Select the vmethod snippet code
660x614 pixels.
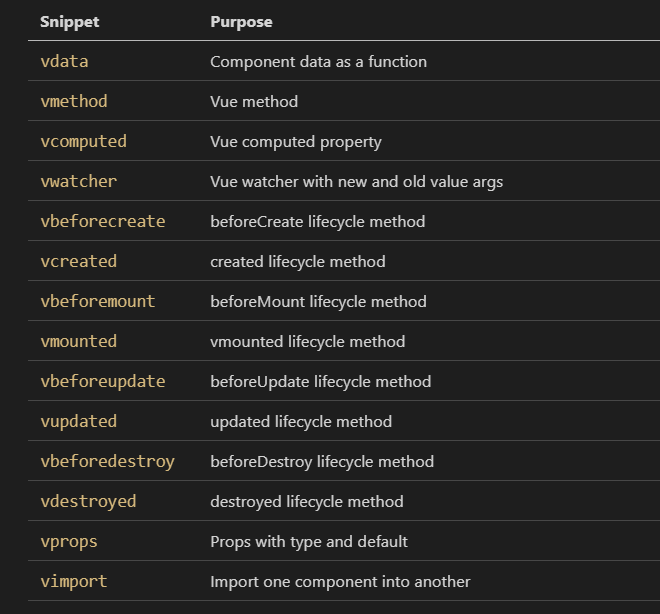74,101
